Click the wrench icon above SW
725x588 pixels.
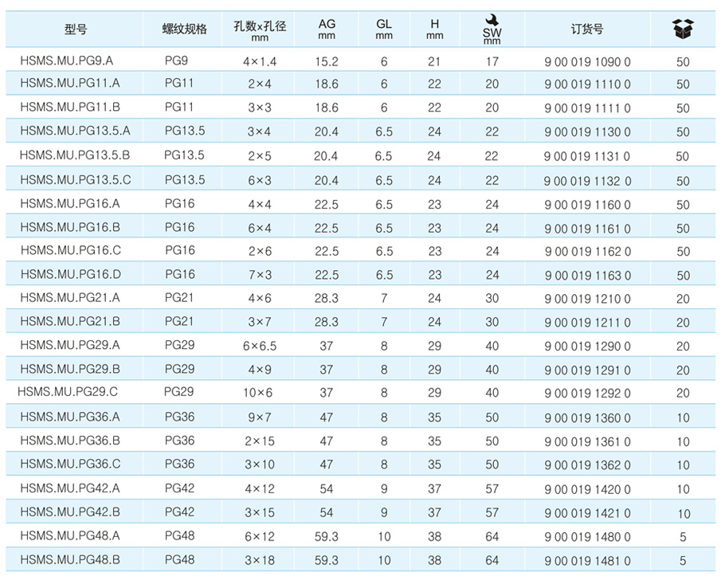click(492, 21)
